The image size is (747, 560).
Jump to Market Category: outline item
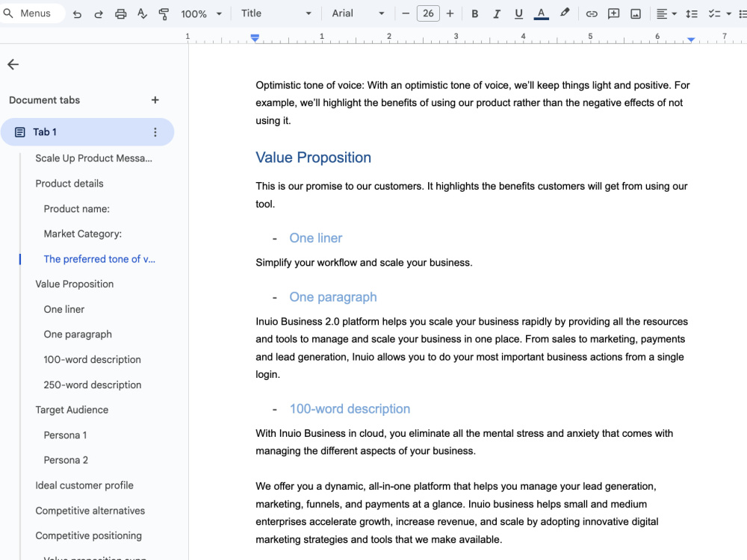[x=82, y=234]
